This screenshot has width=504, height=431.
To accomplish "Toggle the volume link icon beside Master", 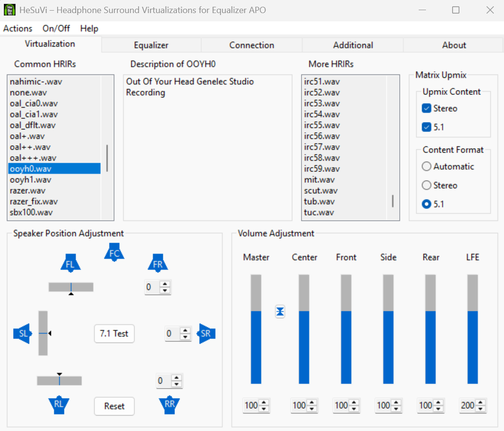I will [x=280, y=311].
